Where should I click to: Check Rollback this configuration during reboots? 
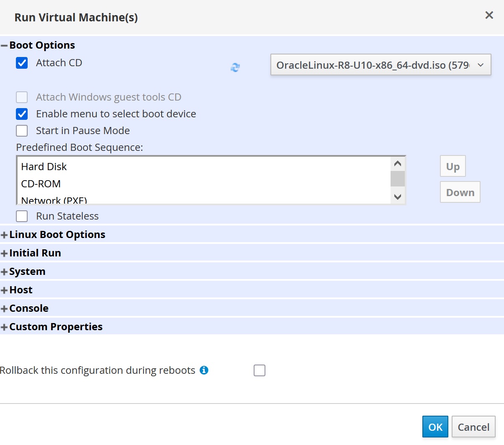(x=260, y=370)
